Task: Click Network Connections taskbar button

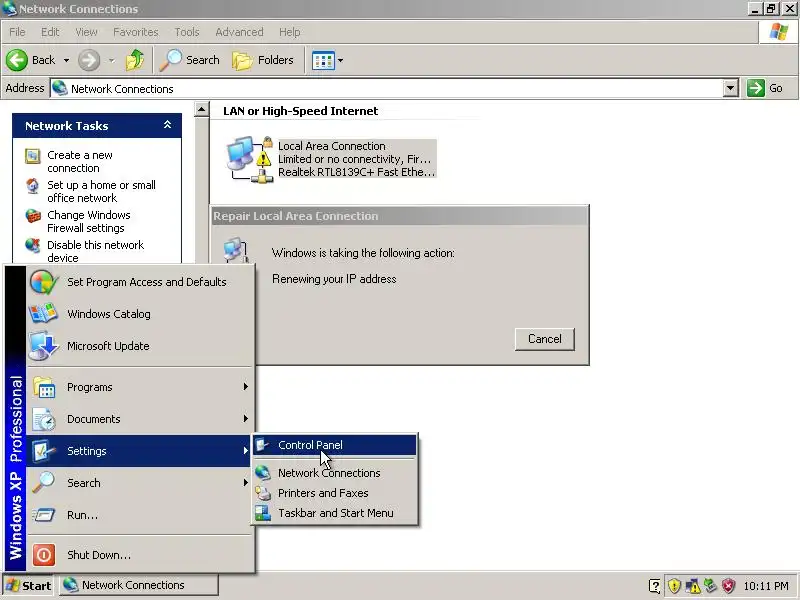Action: (x=139, y=585)
